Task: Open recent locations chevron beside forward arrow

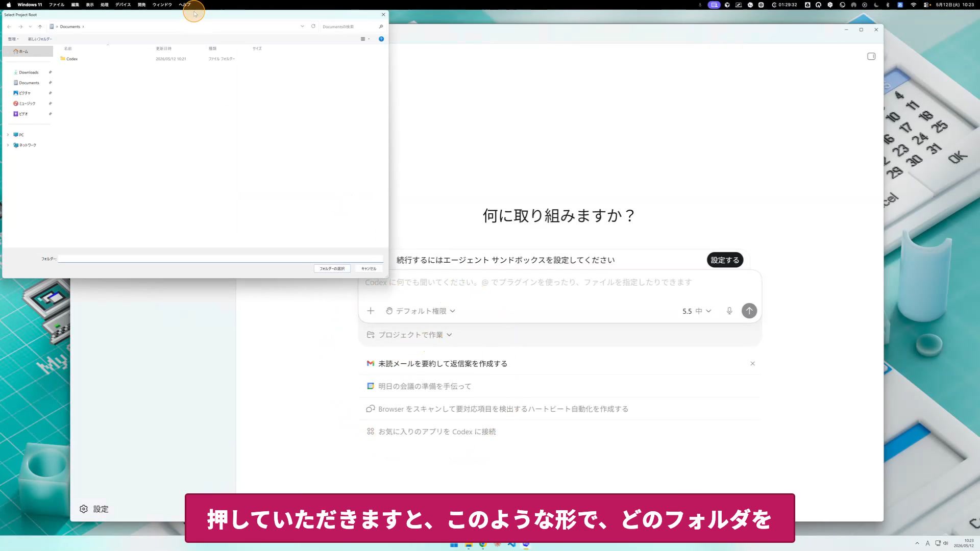Action: pos(30,27)
